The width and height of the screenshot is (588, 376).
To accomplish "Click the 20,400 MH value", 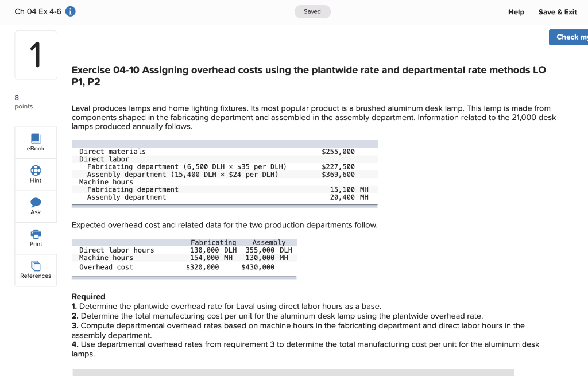I will click(x=349, y=197).
